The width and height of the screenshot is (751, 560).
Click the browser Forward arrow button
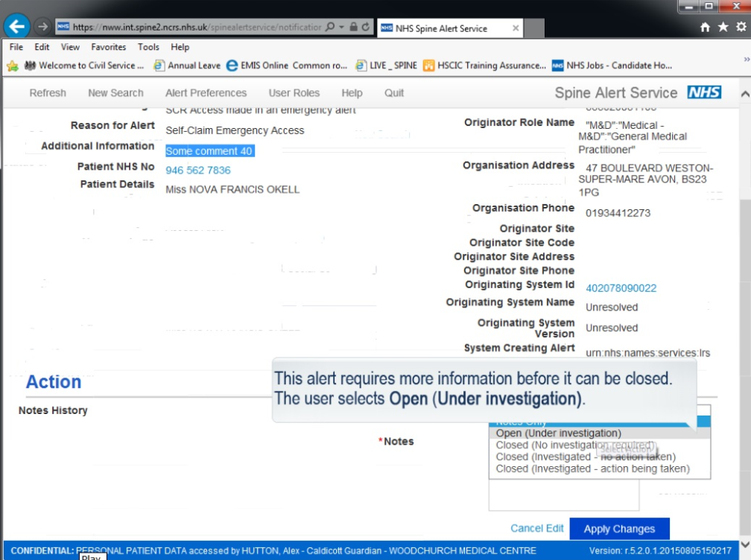42,27
